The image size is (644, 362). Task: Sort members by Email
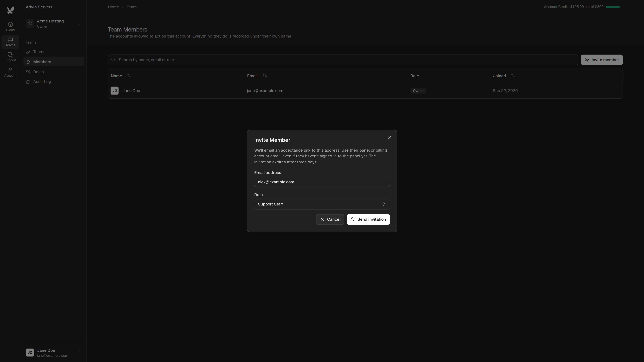point(264,76)
